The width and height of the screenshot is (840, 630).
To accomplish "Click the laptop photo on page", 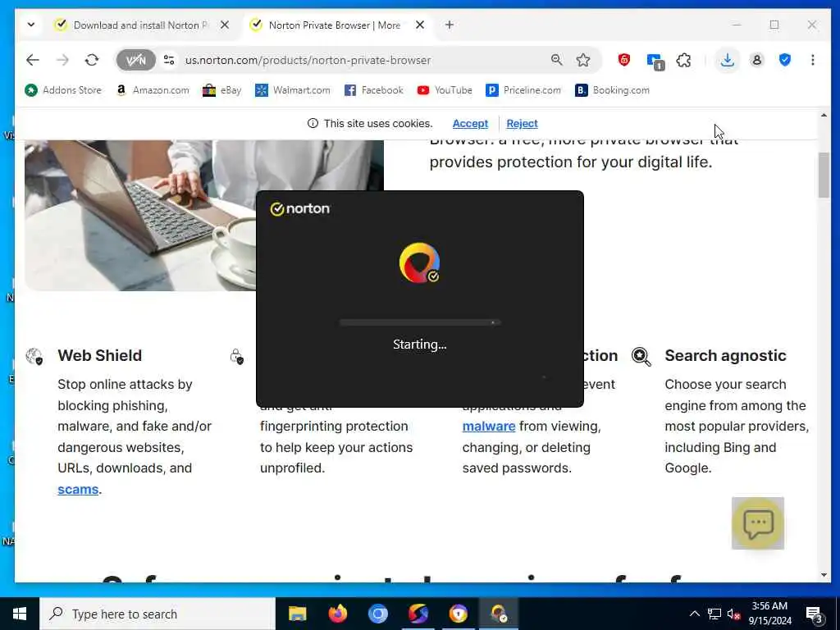I will [140, 216].
